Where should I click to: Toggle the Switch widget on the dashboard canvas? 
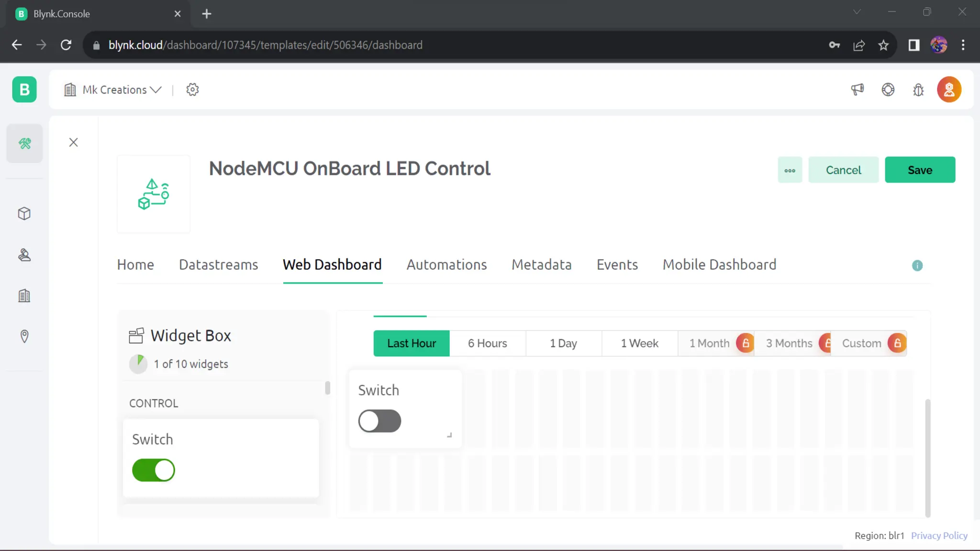click(379, 421)
